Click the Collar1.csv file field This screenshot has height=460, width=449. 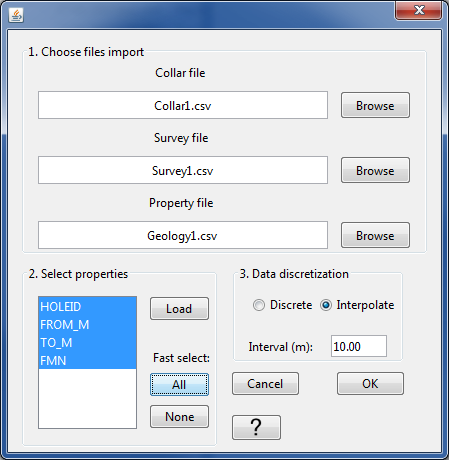[x=183, y=105]
